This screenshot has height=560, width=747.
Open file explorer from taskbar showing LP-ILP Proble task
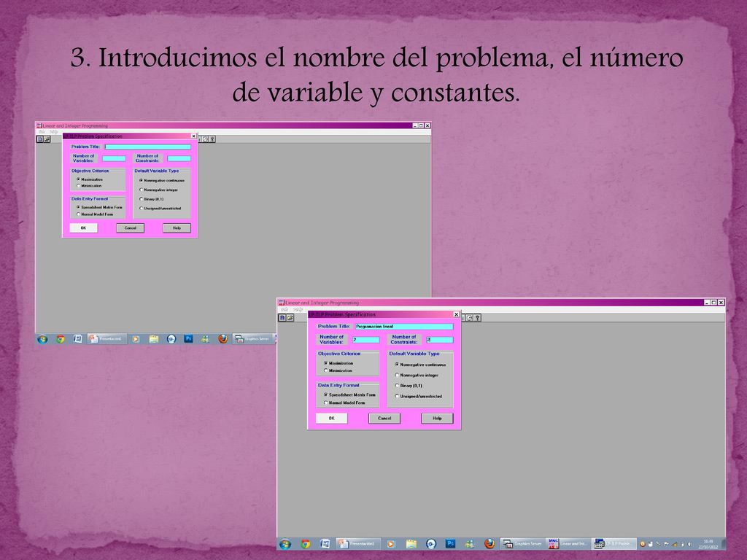(x=411, y=544)
